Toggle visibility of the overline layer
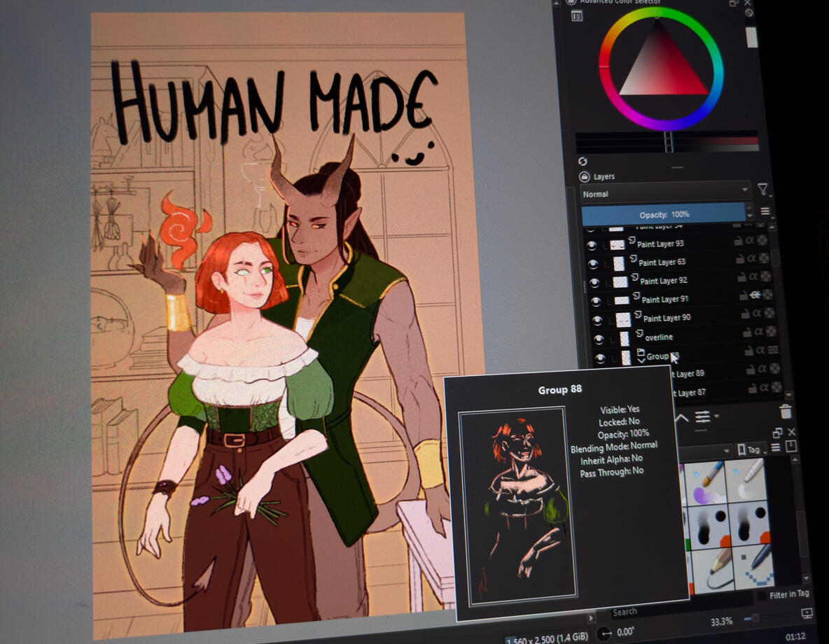 point(599,339)
